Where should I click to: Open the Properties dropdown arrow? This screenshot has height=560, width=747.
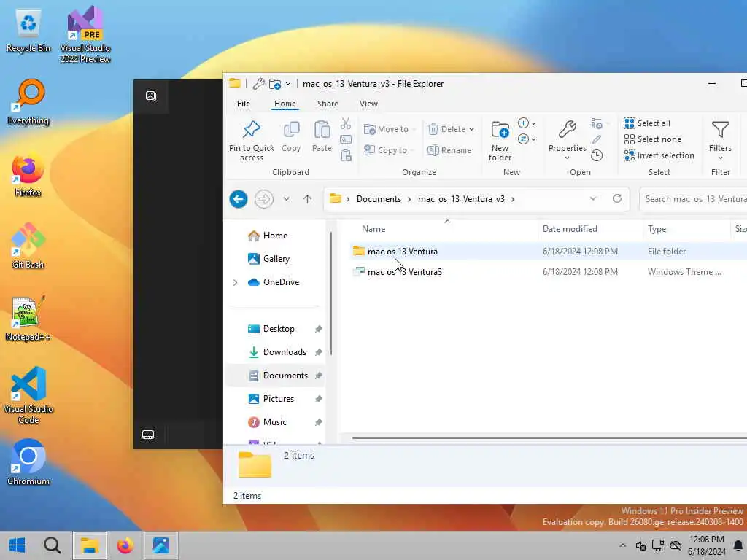click(567, 158)
